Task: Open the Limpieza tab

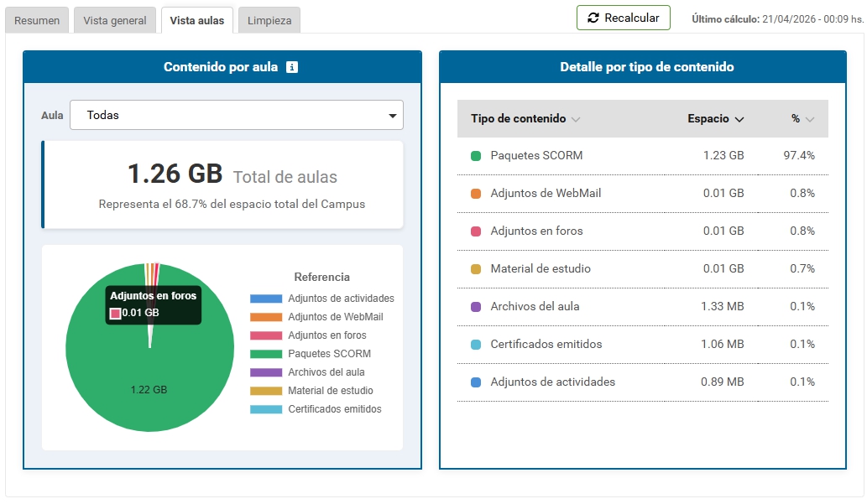Action: coord(269,21)
